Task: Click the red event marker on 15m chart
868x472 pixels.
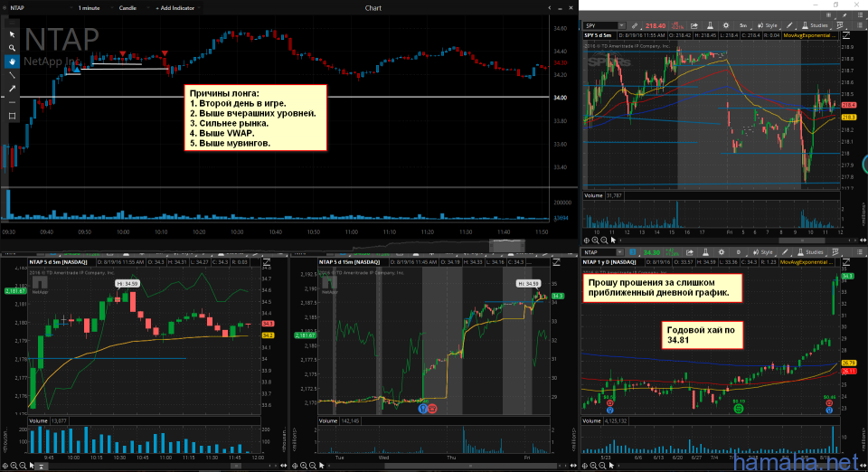Action: pos(432,409)
